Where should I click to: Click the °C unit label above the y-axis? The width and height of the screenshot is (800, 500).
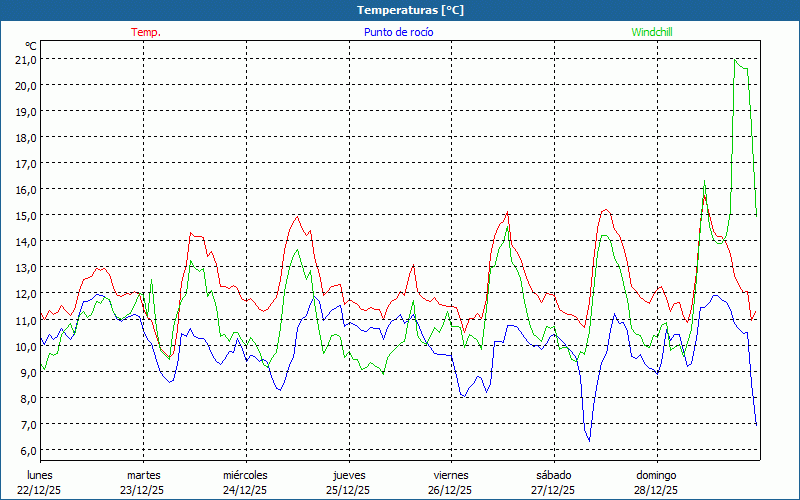click(31, 46)
